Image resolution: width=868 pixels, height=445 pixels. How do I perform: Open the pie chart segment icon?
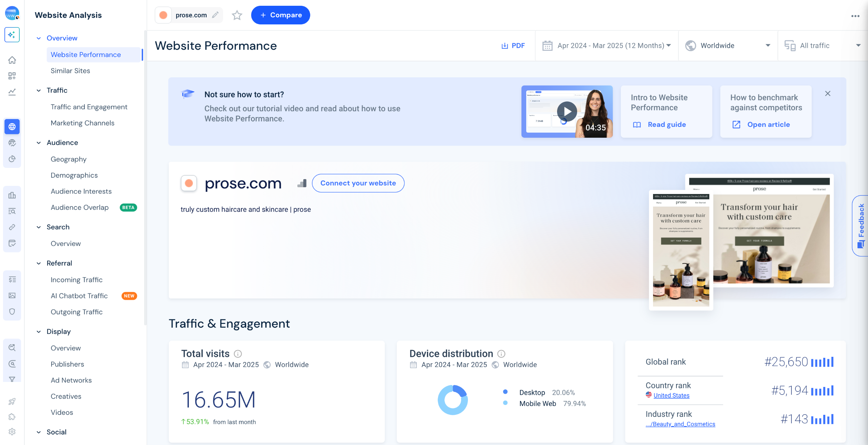pos(12,159)
